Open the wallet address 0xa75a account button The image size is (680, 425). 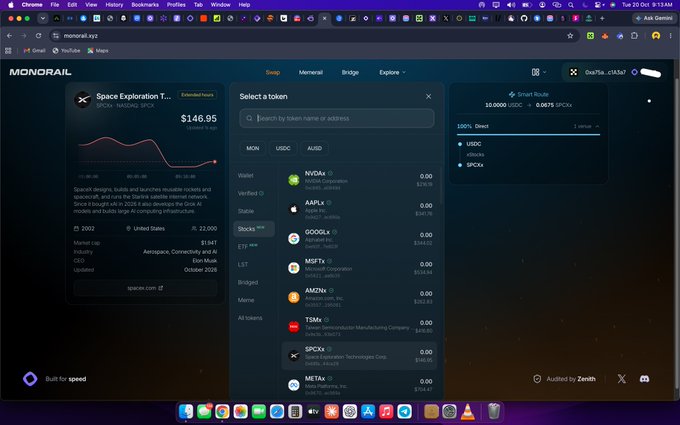(605, 72)
